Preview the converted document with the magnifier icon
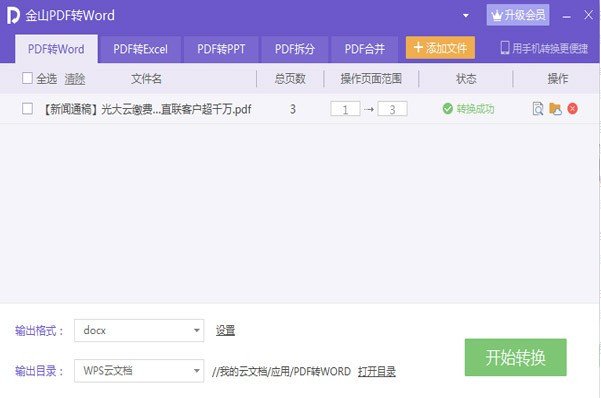 coord(538,109)
